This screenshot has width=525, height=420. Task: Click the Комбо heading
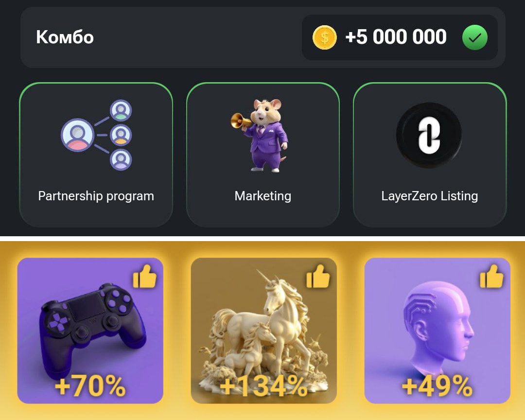click(65, 37)
